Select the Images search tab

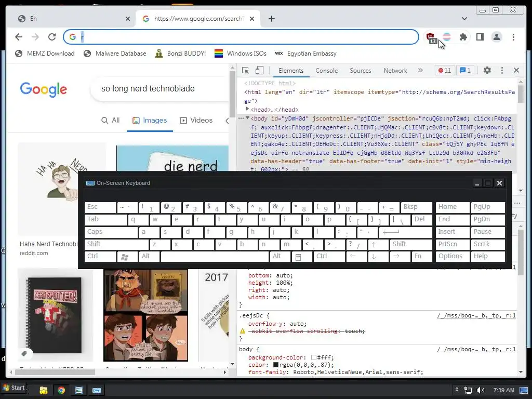click(x=150, y=120)
